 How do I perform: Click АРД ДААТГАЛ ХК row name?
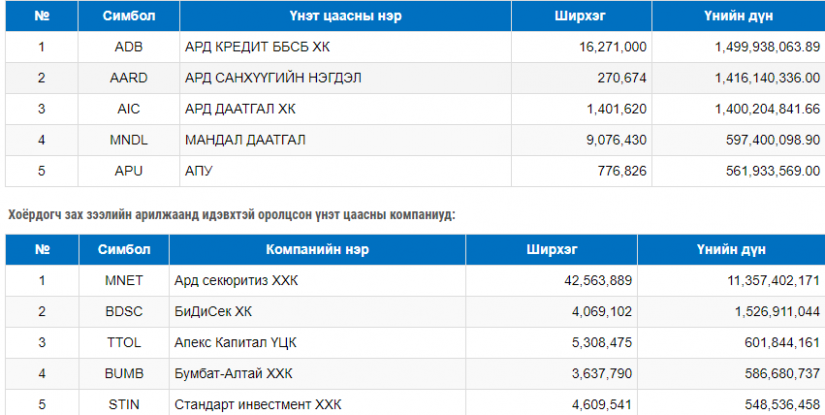(x=240, y=109)
